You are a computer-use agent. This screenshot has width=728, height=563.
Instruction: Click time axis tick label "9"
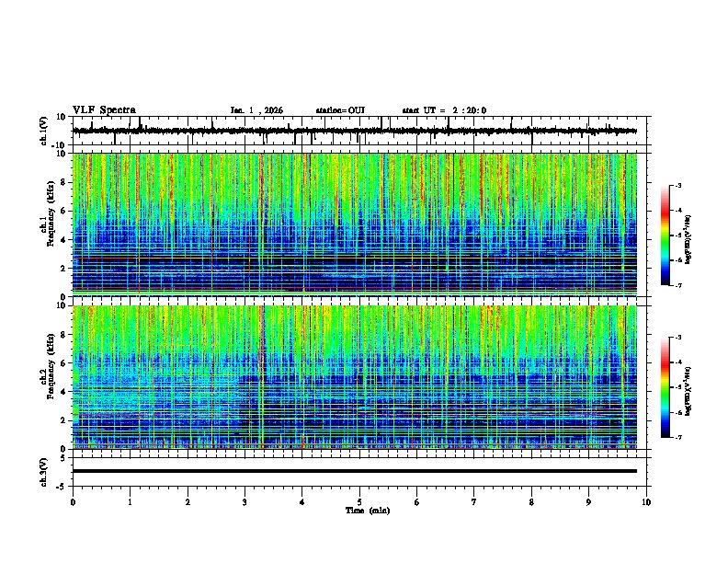click(588, 502)
